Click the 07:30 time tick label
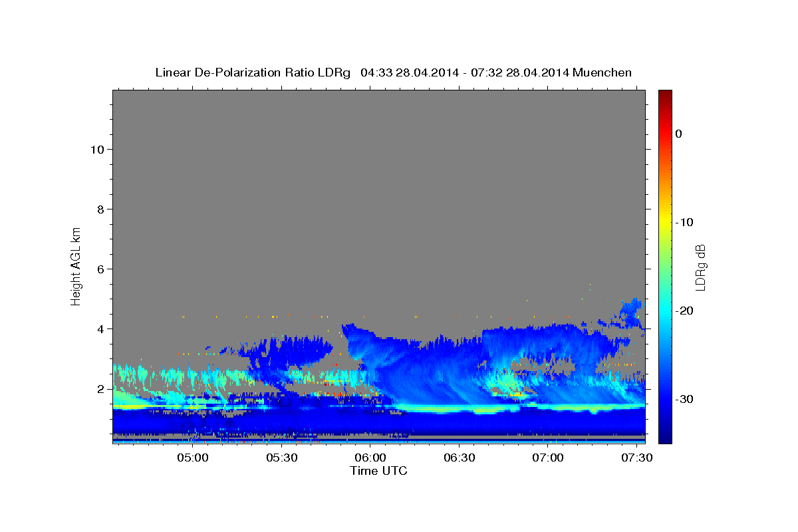 coord(636,458)
